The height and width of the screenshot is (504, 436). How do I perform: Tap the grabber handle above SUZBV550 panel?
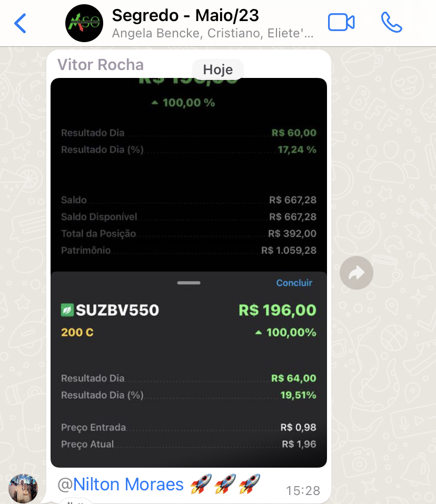tap(189, 283)
